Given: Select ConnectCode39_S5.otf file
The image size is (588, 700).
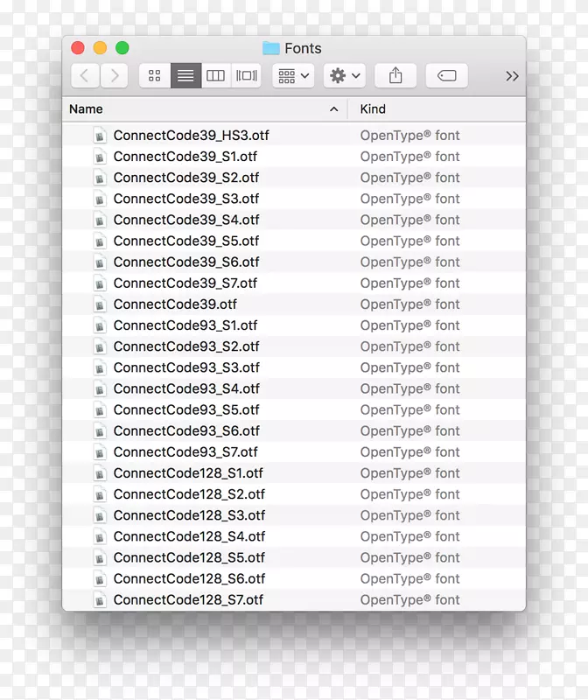Looking at the screenshot, I should coord(294,241).
